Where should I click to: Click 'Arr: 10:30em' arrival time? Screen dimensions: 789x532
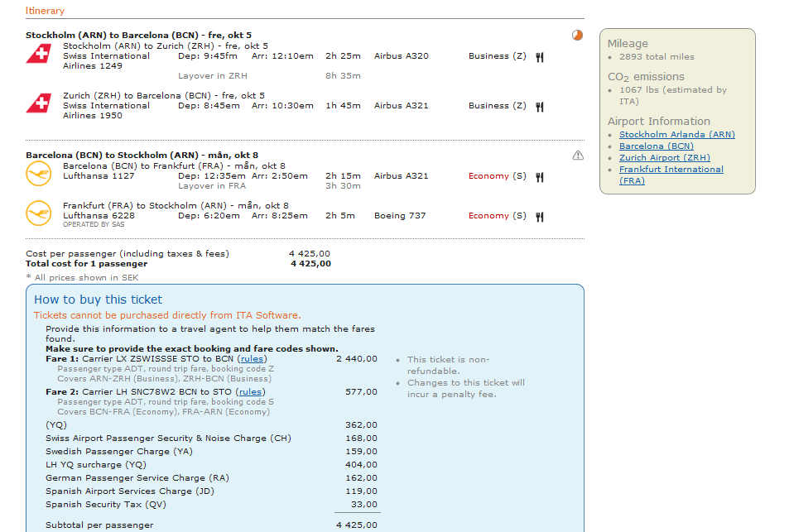point(282,106)
